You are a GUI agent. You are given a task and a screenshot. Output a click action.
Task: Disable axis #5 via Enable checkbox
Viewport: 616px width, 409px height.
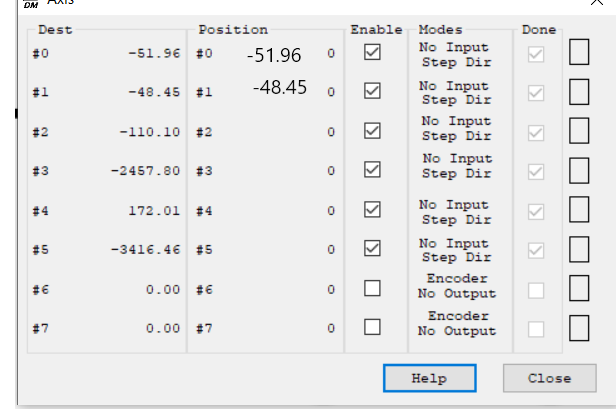pos(373,248)
